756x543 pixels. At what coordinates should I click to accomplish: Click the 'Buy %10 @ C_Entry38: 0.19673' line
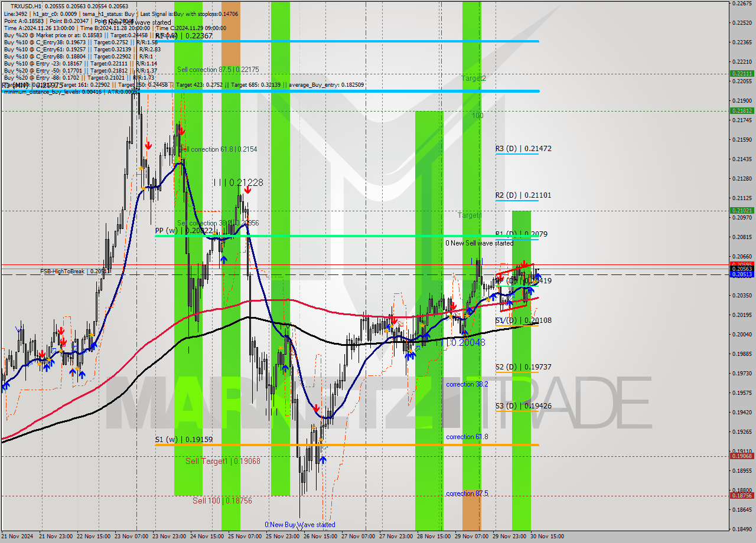coord(81,42)
